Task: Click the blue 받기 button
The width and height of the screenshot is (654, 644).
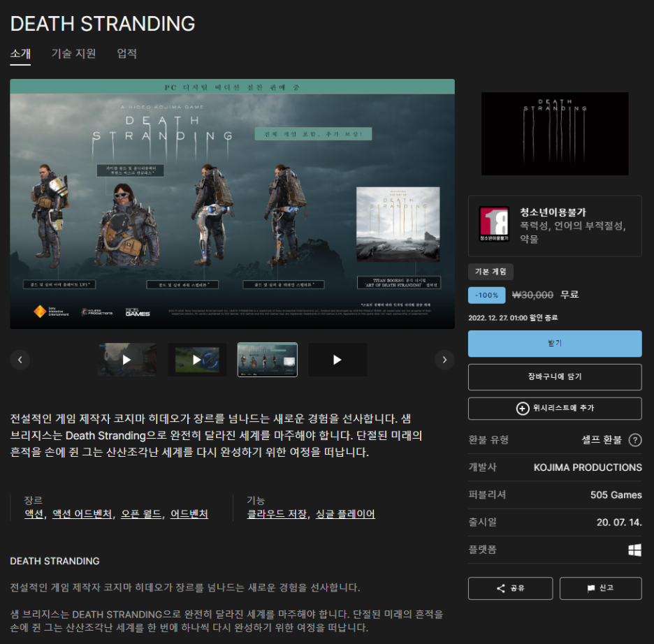Action: [555, 344]
